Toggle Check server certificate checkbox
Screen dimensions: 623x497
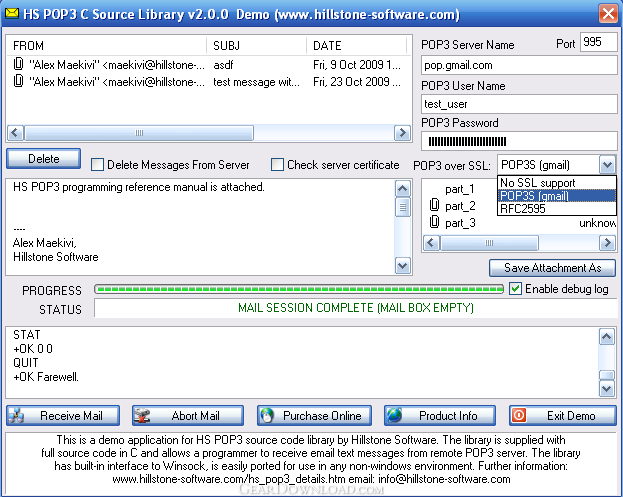tap(278, 165)
